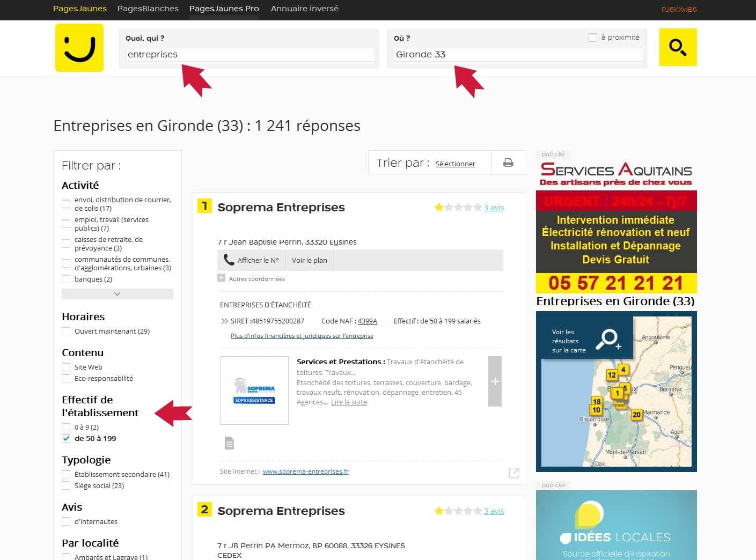Open Code NAF 4399A link
The image size is (756, 560).
click(368, 321)
